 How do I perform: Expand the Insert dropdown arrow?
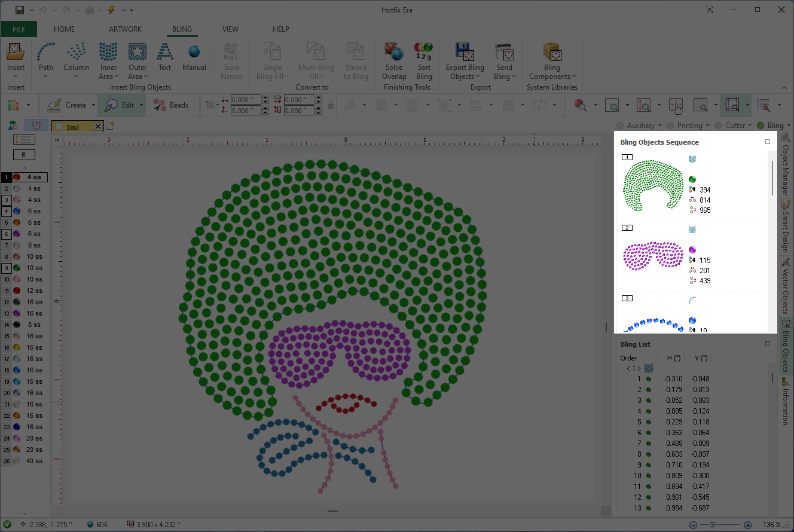click(16, 76)
